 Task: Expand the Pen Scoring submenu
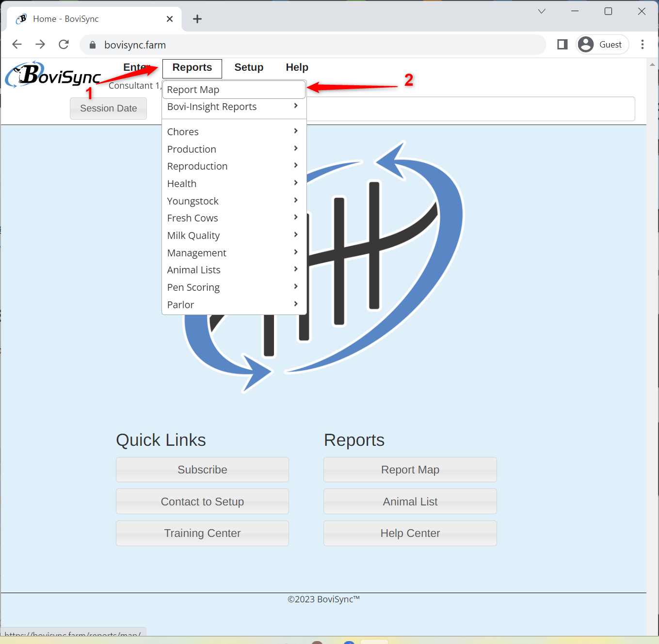tap(234, 287)
